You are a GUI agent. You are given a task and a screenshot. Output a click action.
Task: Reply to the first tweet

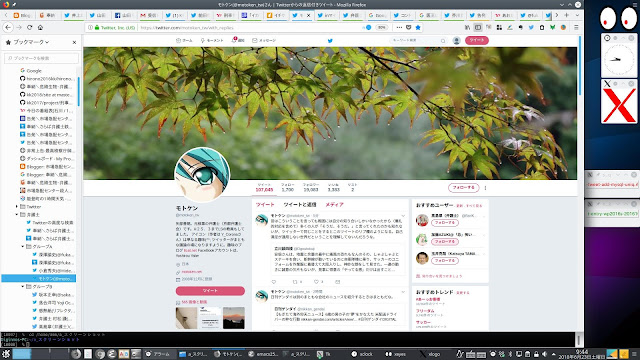coord(274,282)
